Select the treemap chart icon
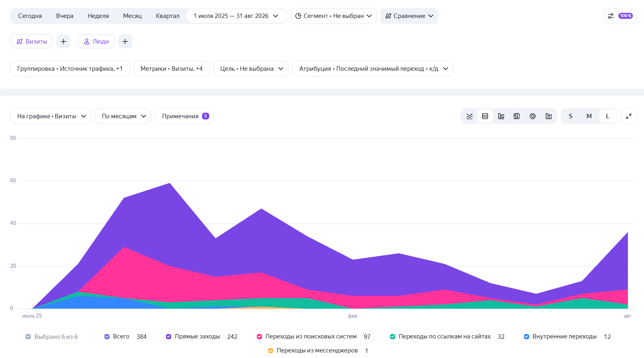The width and height of the screenshot is (644, 358). 517,116
